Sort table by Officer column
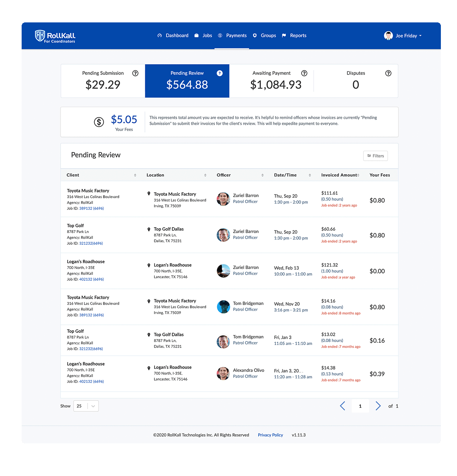 (x=262, y=175)
